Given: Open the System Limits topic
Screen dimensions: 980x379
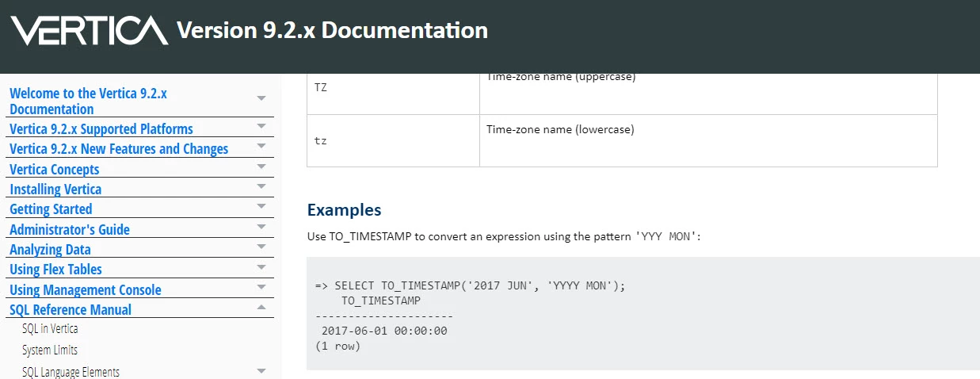Looking at the screenshot, I should [50, 350].
